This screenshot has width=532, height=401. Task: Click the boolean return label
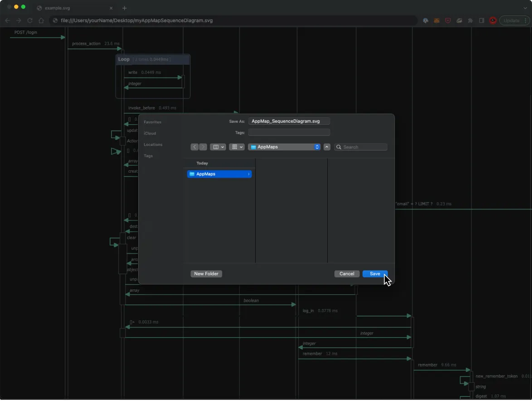tap(251, 300)
